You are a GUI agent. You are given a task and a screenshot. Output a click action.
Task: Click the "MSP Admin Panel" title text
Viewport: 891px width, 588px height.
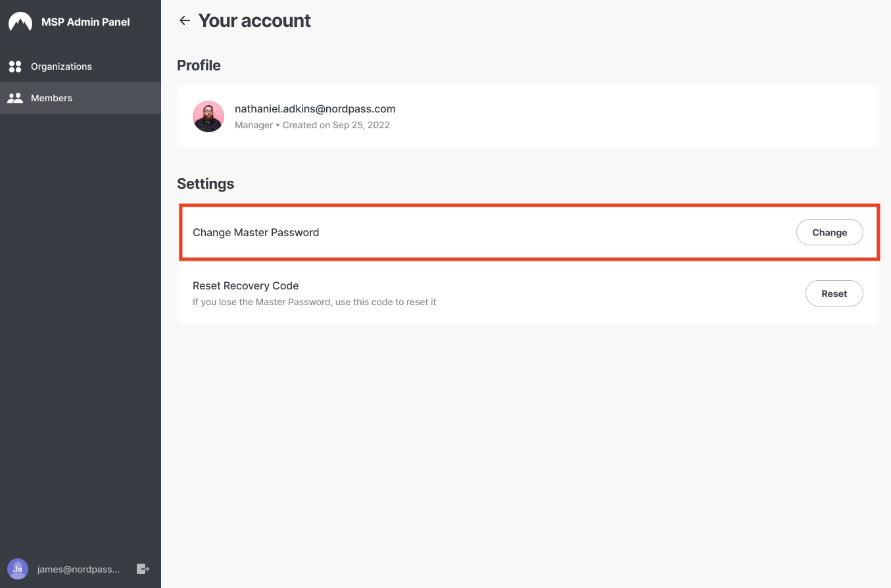point(85,22)
